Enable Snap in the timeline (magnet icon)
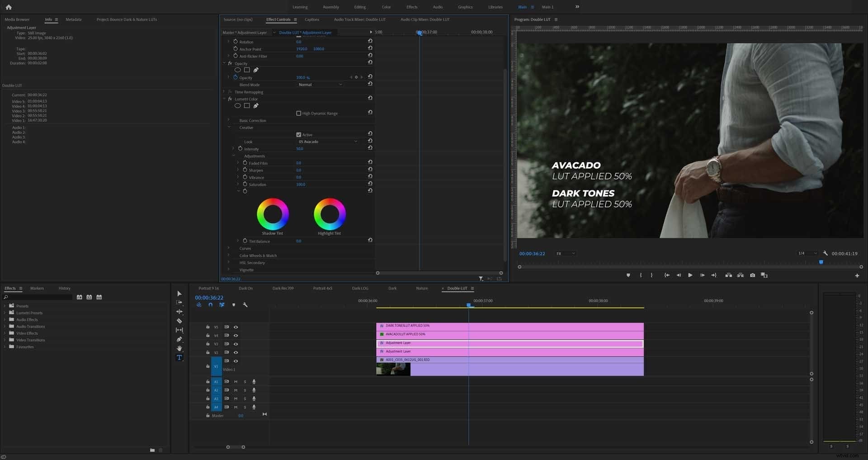The image size is (868, 460). coord(210,305)
